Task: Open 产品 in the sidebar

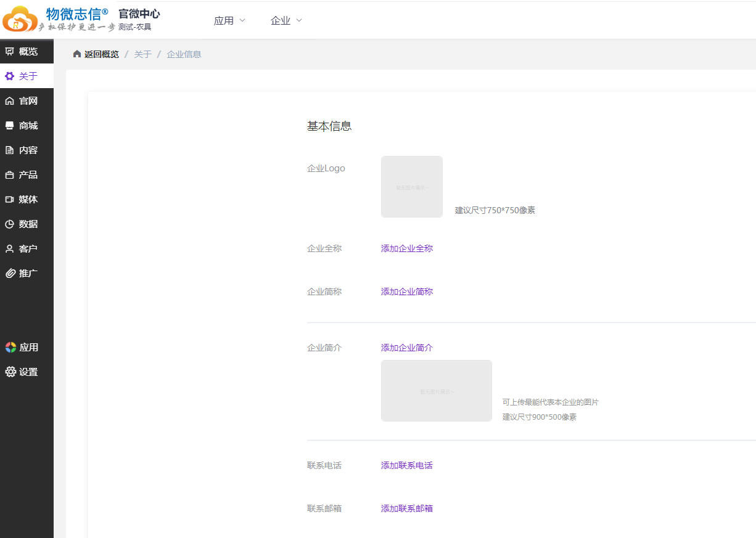Action: point(27,174)
